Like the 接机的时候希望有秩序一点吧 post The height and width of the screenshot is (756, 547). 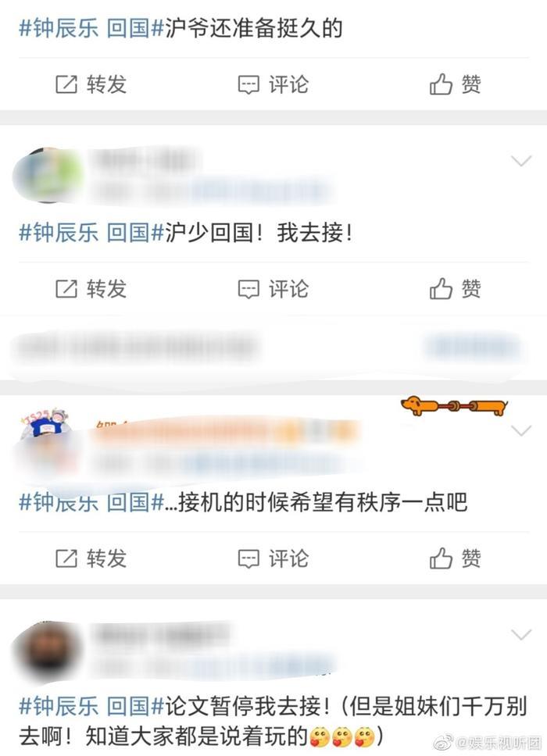coord(455,559)
